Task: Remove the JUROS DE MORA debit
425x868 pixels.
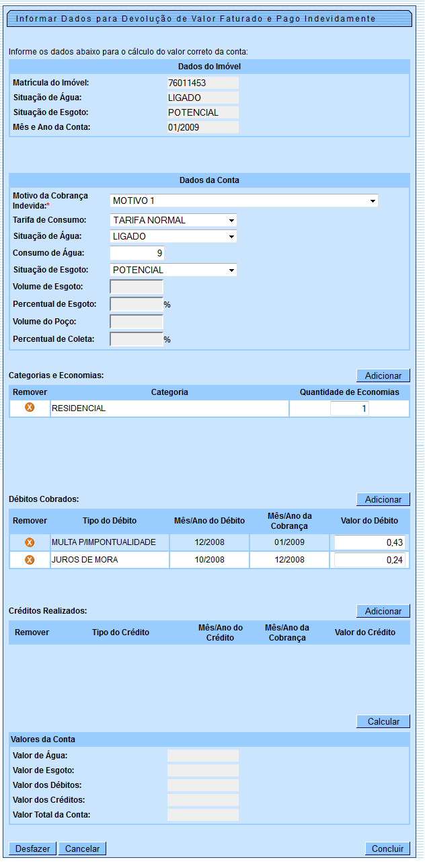Action: [30, 560]
